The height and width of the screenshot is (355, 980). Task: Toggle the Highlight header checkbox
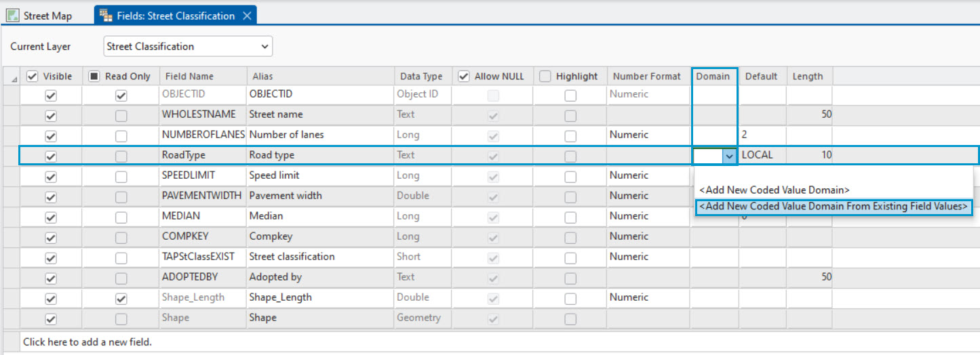545,77
